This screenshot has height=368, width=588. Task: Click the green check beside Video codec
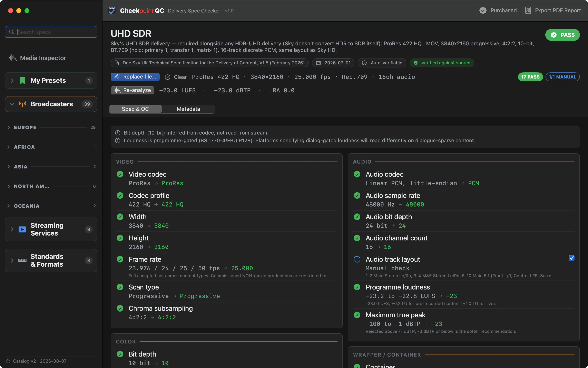(x=120, y=174)
